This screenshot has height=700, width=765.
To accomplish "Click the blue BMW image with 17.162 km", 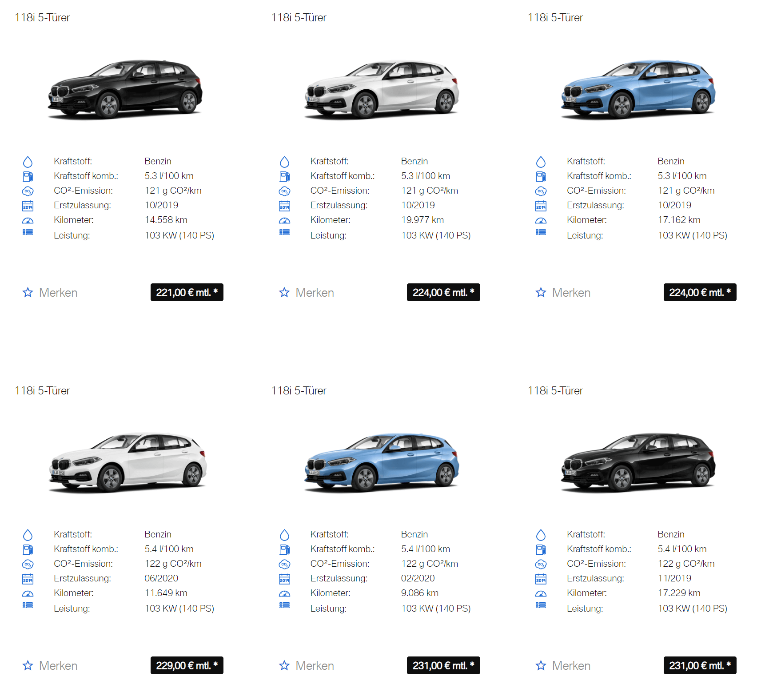I will [x=638, y=90].
